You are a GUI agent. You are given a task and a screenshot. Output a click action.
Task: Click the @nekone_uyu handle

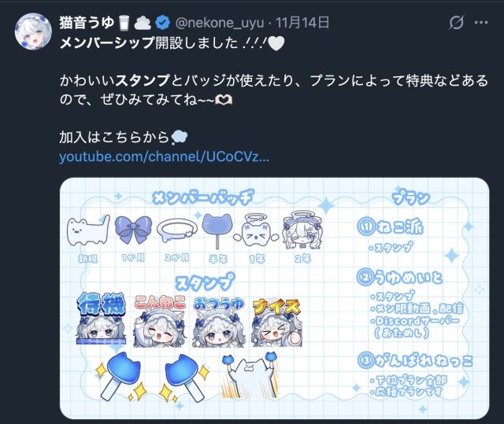pos(220,23)
